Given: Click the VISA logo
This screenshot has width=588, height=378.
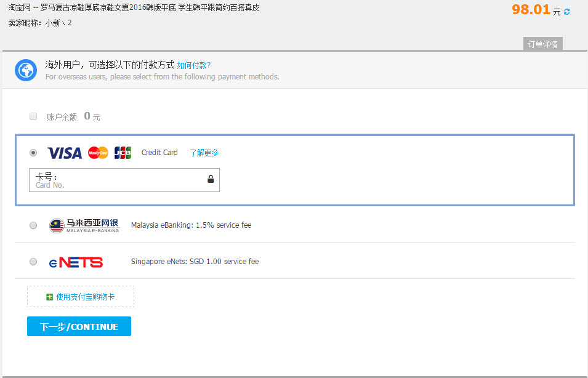Looking at the screenshot, I should pos(65,153).
